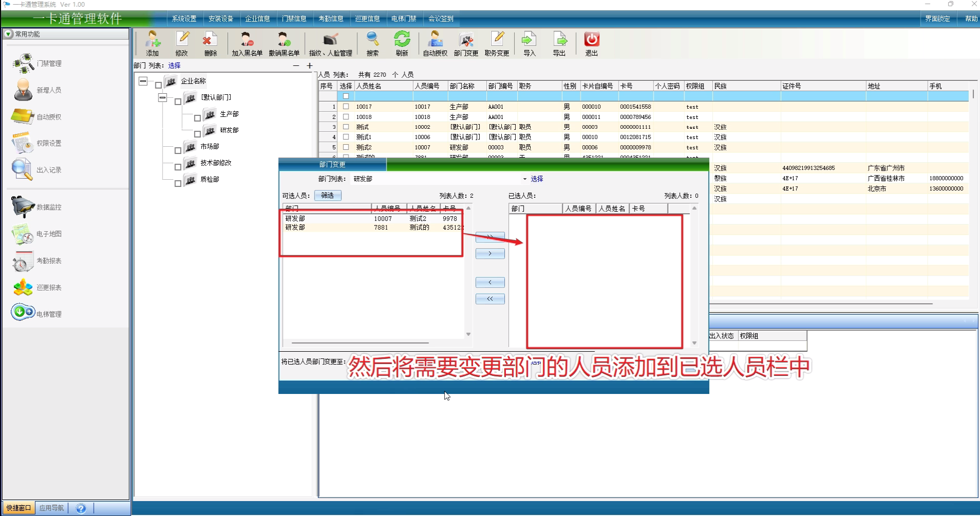This screenshot has height=516, width=980.
Task: Click the 添加 (Add) toolbar icon
Action: [x=152, y=43]
